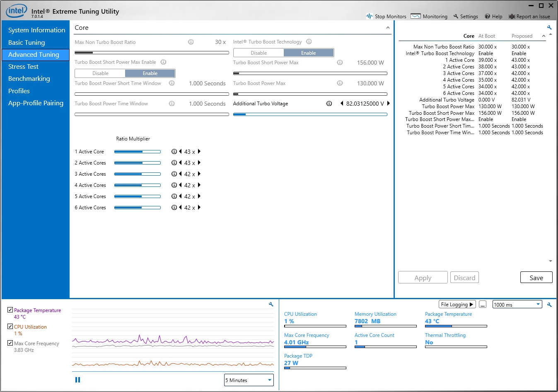
Task: Show info for Turbo Boost Short Power Max
Action: [340, 63]
